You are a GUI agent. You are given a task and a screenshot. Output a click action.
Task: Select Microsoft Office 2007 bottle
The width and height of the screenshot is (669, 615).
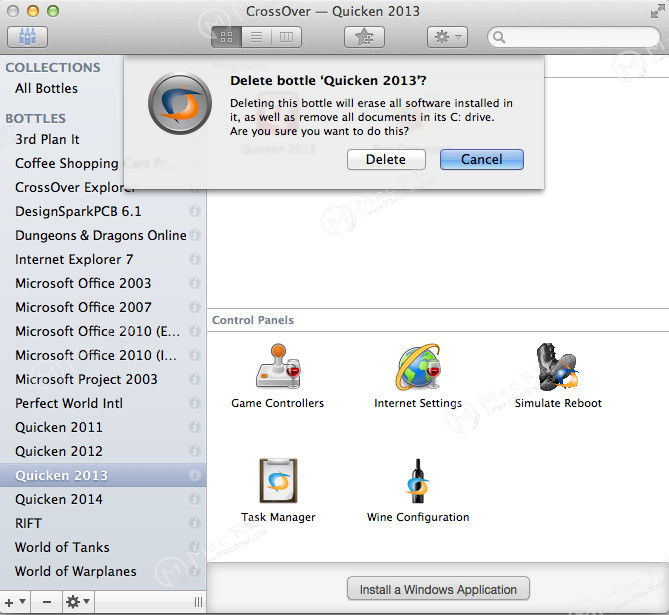pos(103,307)
